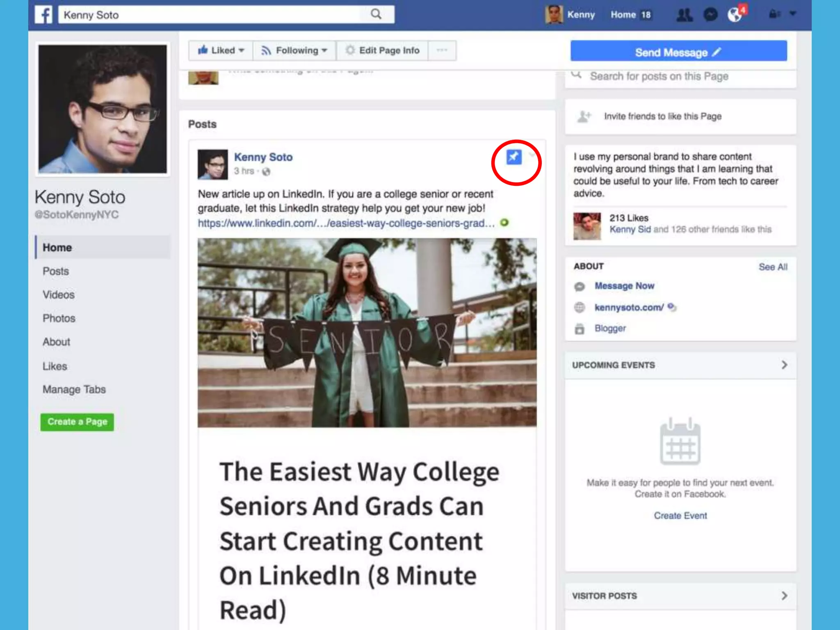Open the notifications globe icon
Screen dimensions: 840x630
click(735, 15)
